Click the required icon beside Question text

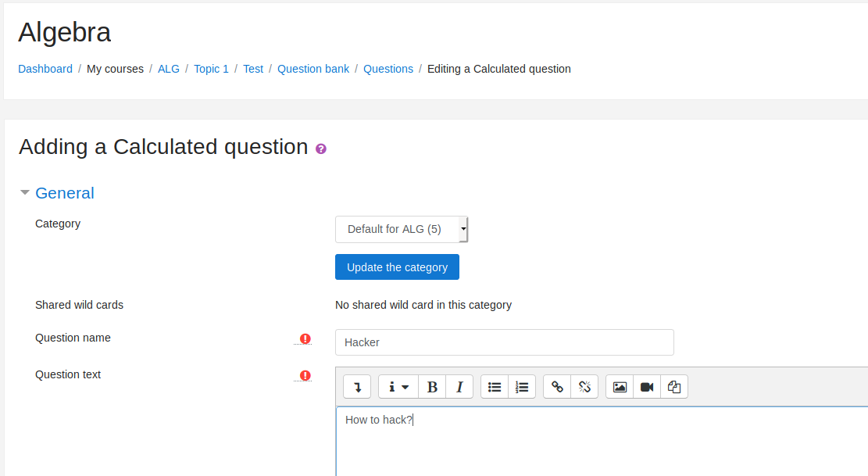pyautogui.click(x=305, y=375)
